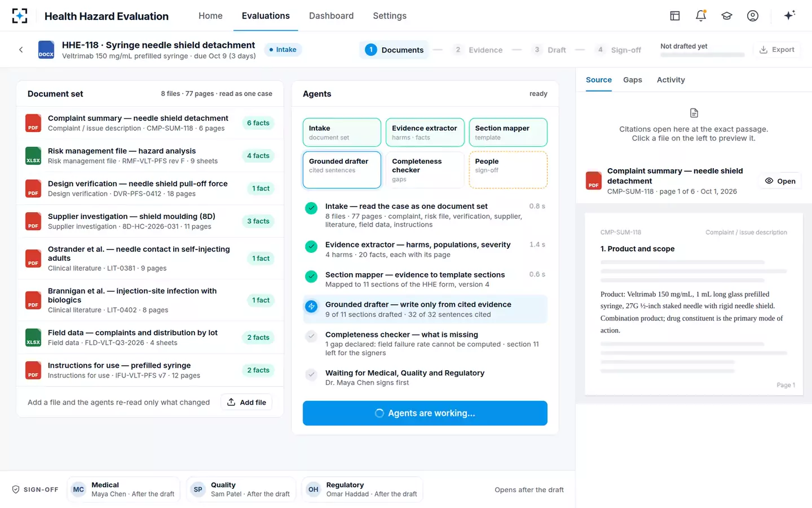This screenshot has width=812, height=508.
Task: Expand the Grounded drafter agent card
Action: click(x=342, y=169)
